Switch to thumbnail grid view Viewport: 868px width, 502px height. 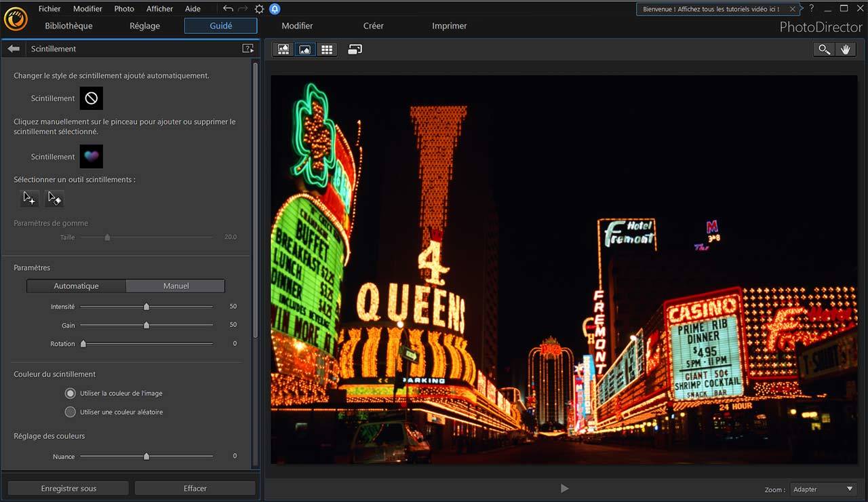click(327, 50)
